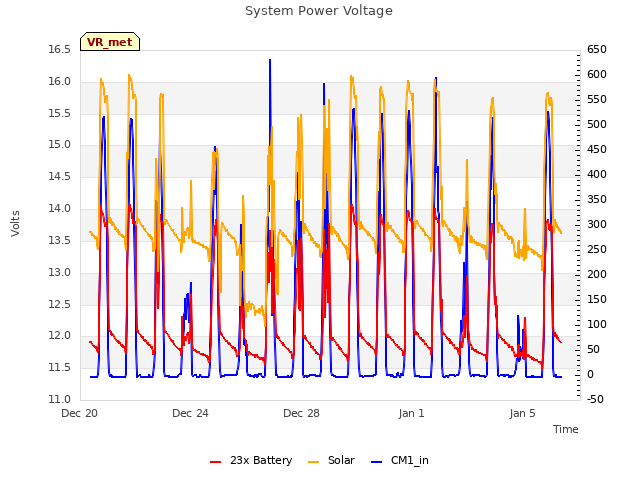Screen dimensions: 640x480
Task: Click the 14.0 left axis value
Action: tap(60, 209)
